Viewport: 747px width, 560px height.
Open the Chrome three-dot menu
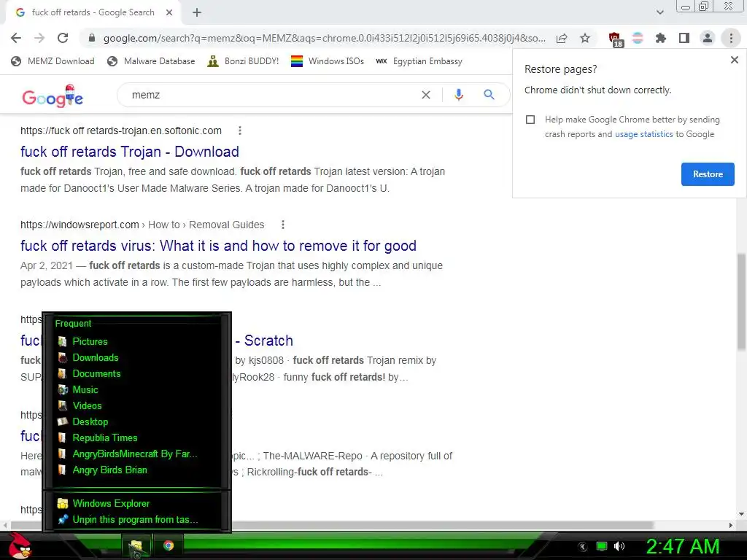pyautogui.click(x=731, y=38)
